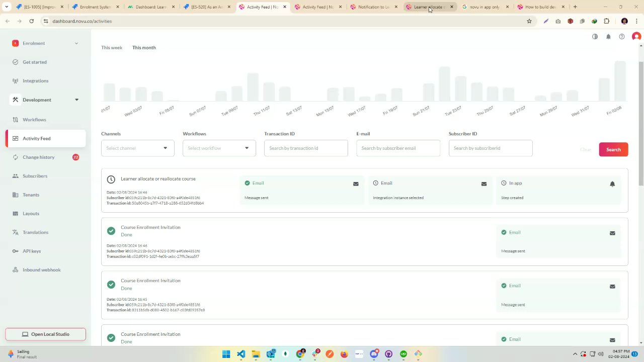Select the Email Integration instance selected step
The image size is (644, 362).
click(x=430, y=190)
